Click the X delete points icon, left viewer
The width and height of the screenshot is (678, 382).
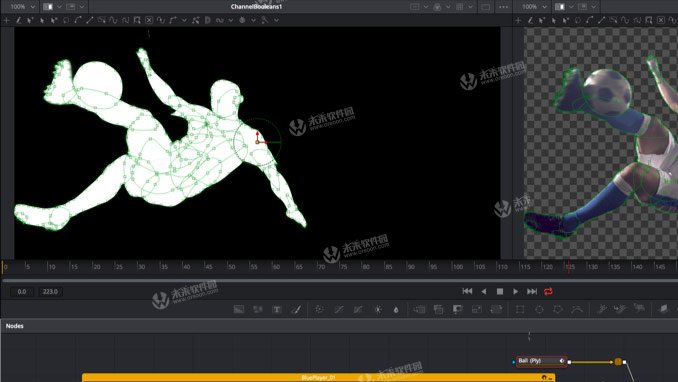point(149,20)
